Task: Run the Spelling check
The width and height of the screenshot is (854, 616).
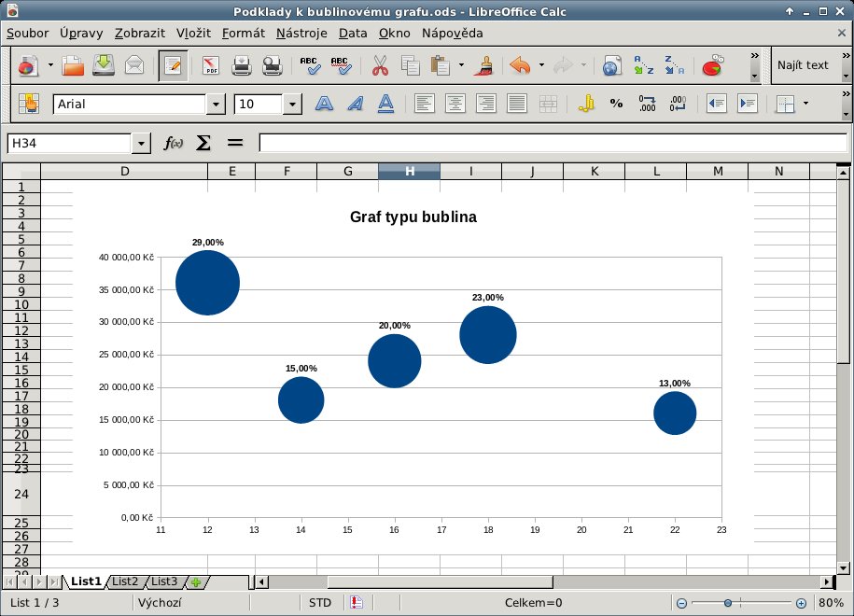Action: click(x=310, y=66)
